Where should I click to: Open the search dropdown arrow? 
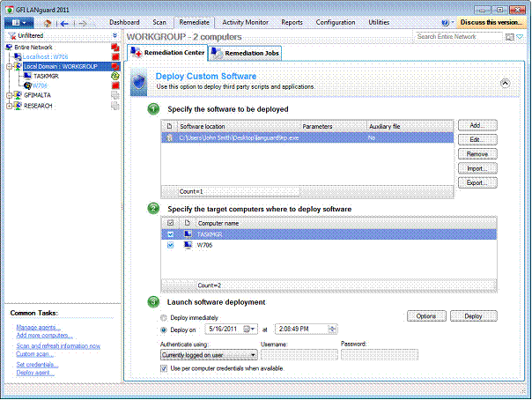point(520,37)
